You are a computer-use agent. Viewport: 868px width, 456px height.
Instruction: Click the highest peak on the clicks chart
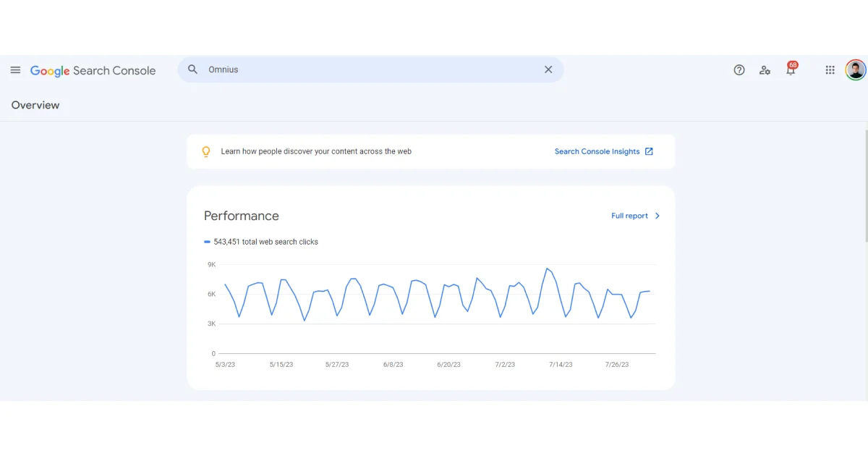[548, 269]
